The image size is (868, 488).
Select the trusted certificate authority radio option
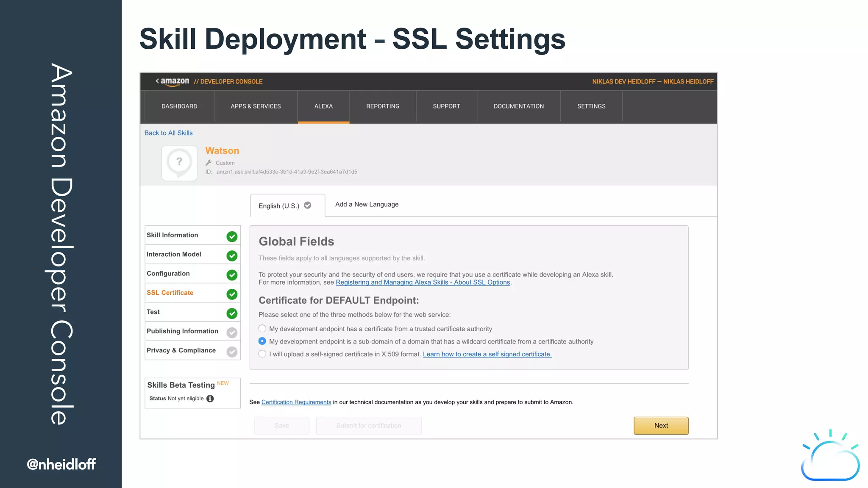(262, 329)
